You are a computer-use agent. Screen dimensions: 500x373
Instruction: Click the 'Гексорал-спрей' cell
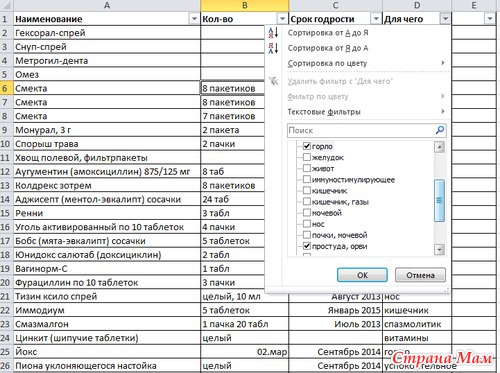[107, 33]
